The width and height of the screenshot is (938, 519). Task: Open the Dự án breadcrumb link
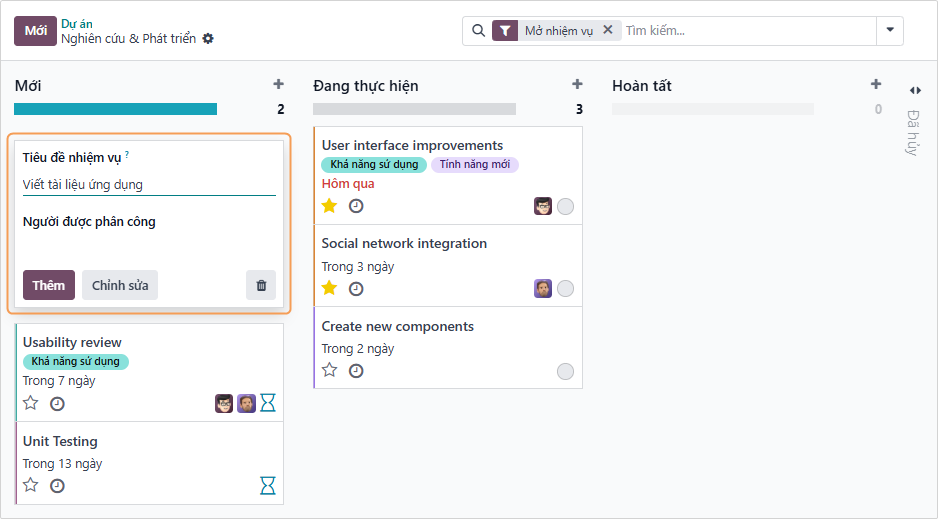click(x=77, y=23)
